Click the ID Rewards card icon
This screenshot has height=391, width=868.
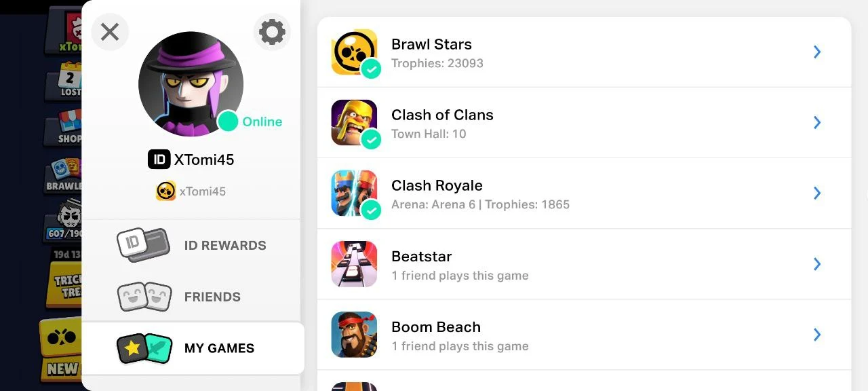tap(143, 245)
